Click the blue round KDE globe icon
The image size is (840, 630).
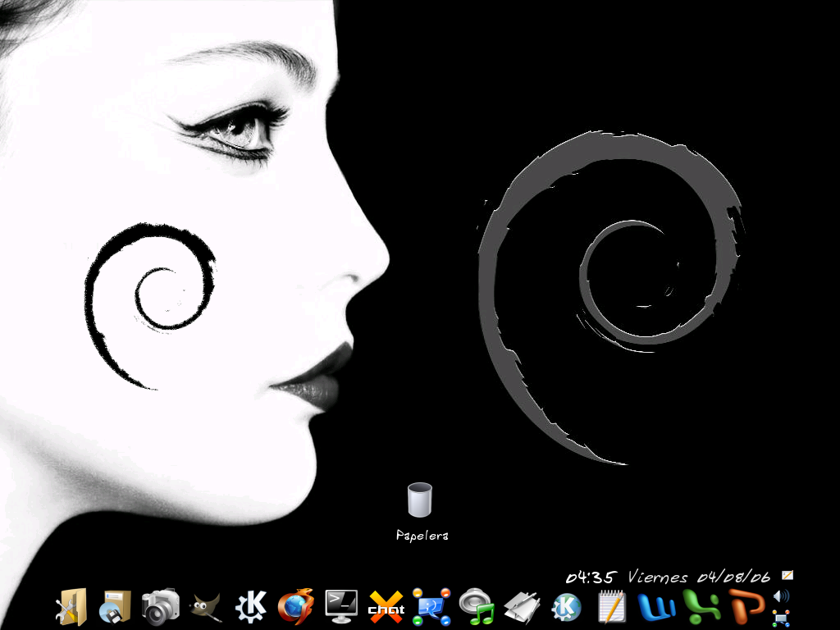coord(567,607)
